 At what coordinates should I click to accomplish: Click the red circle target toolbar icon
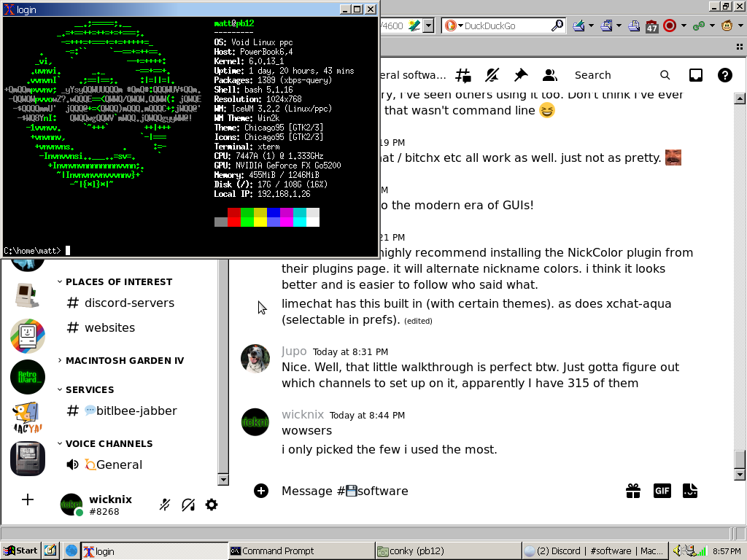[x=670, y=26]
